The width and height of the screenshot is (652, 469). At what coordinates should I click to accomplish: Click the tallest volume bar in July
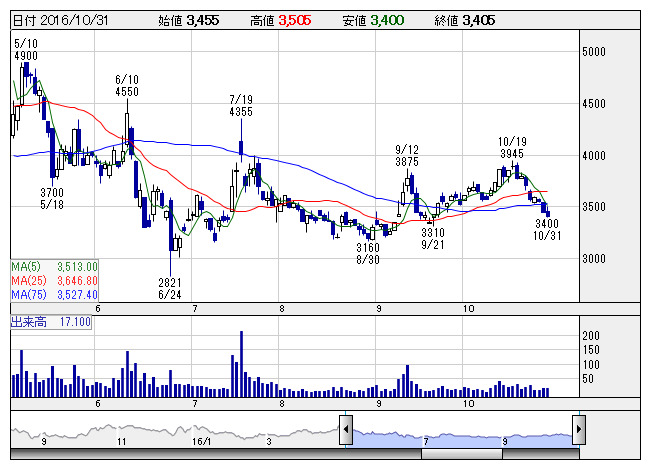241,364
